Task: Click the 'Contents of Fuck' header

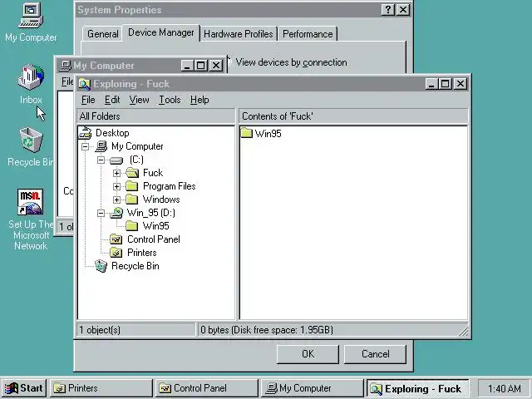Action: pos(353,116)
